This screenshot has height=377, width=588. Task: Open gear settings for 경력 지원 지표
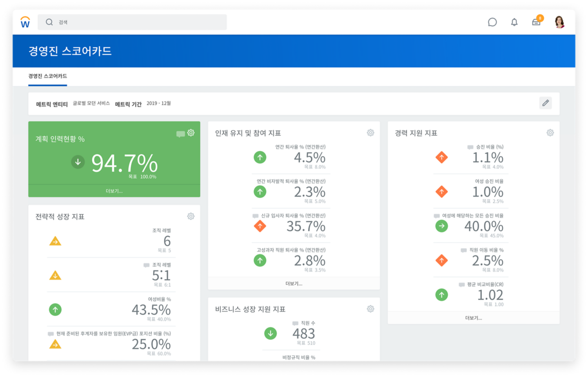[x=550, y=133]
